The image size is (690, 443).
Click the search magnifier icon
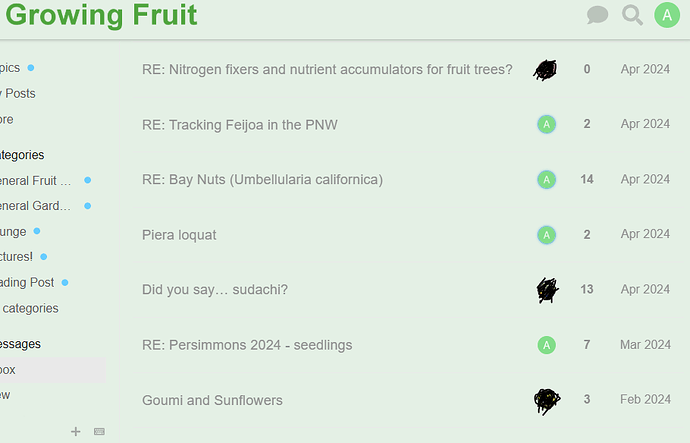pyautogui.click(x=632, y=15)
